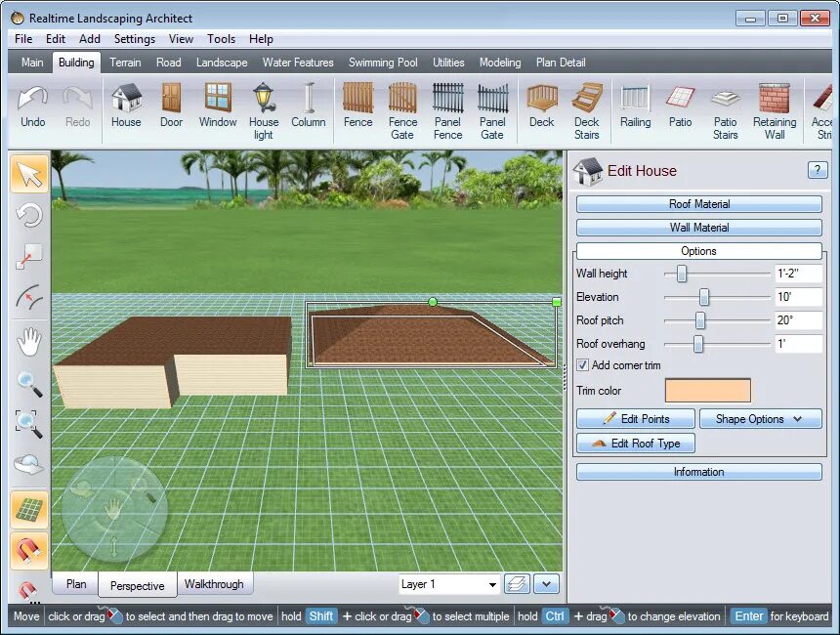This screenshot has height=635, width=840.
Task: Open the Plan Detail ribbon tab
Action: pos(561,63)
